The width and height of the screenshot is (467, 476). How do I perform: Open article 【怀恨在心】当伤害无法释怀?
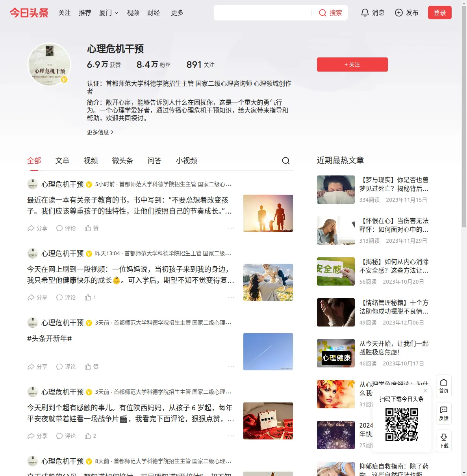[394, 225]
